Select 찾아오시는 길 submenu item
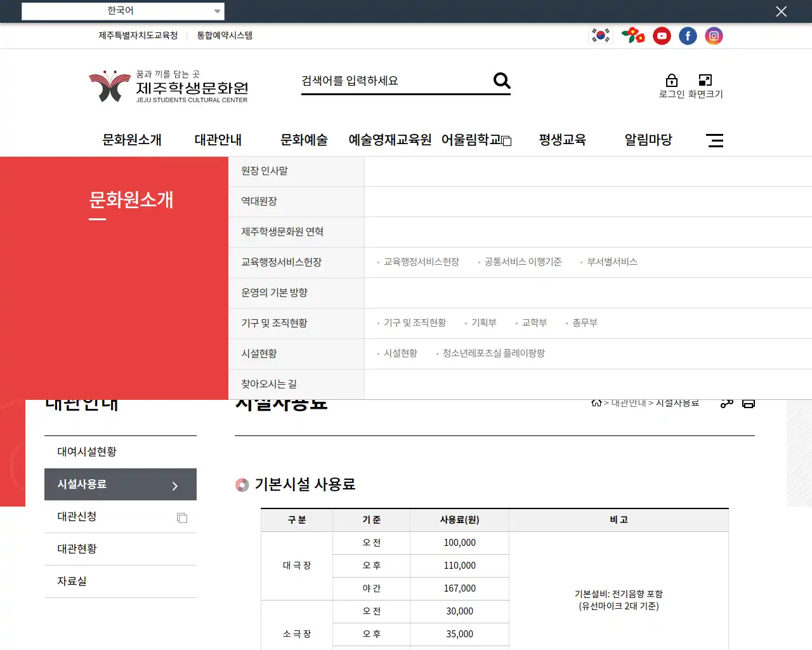This screenshot has width=812, height=650. point(296,385)
